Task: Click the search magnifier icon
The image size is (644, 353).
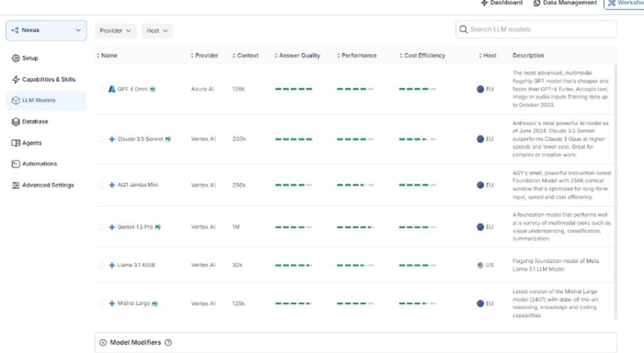Action: tap(463, 29)
